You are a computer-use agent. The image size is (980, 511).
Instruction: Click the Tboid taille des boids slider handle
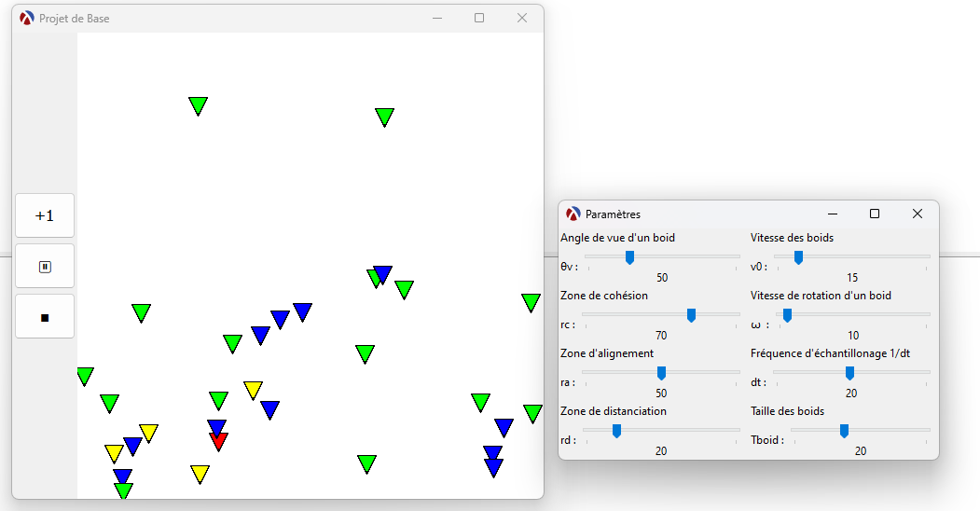[844, 431]
